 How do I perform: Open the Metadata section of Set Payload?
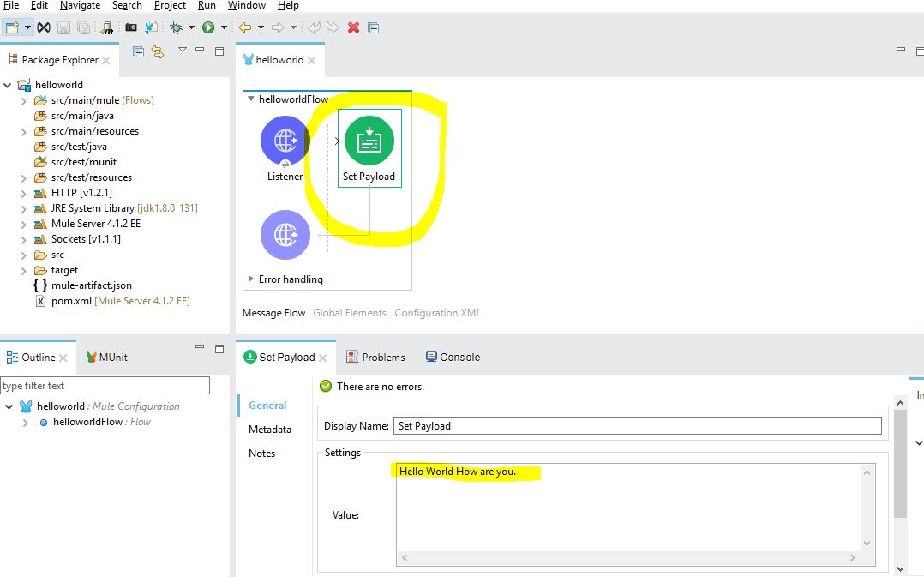pyautogui.click(x=270, y=430)
